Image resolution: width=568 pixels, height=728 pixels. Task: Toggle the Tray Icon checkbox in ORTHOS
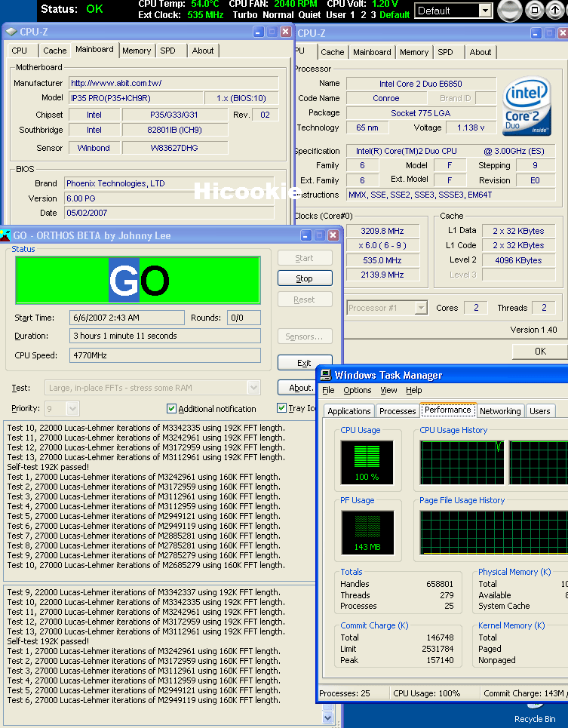tap(281, 408)
